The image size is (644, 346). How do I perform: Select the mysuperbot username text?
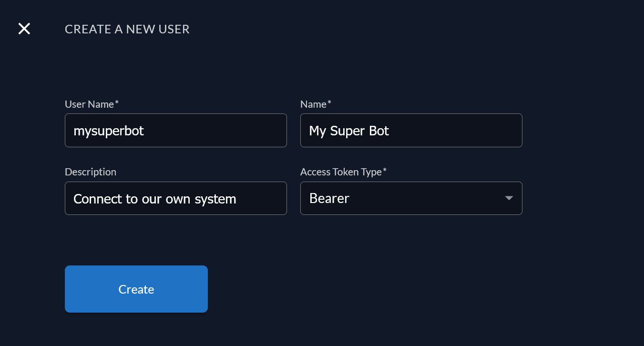[x=109, y=130]
